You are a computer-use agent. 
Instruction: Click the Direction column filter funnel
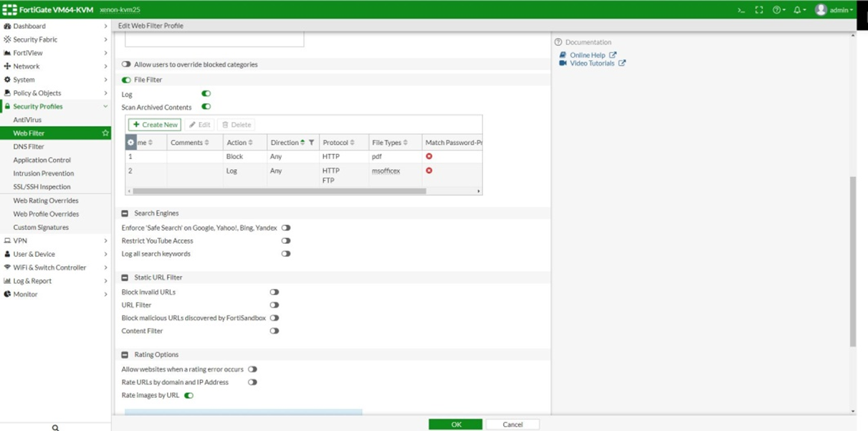point(311,143)
